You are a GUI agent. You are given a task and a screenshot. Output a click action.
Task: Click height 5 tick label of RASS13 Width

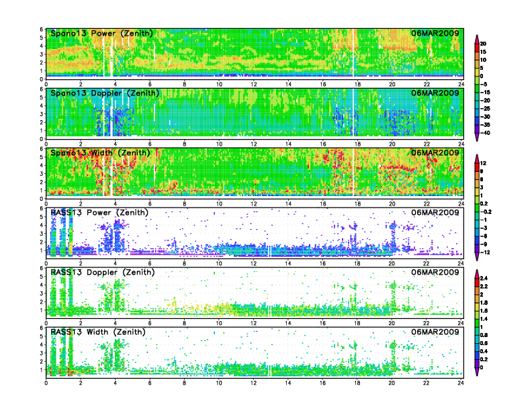click(x=42, y=336)
